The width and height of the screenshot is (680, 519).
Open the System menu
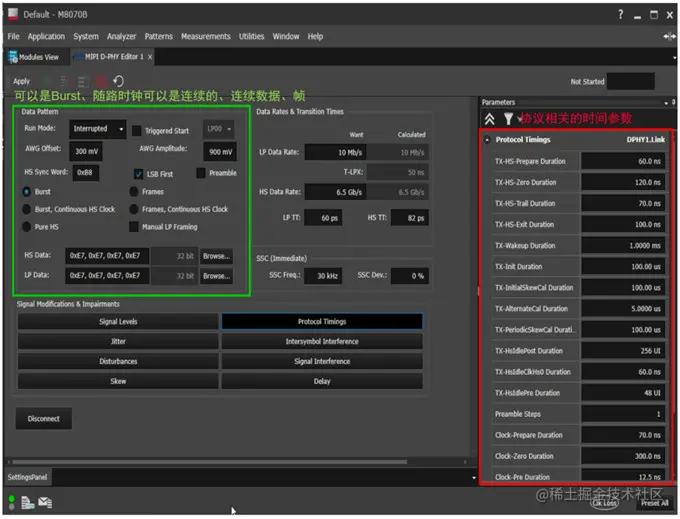coord(86,36)
